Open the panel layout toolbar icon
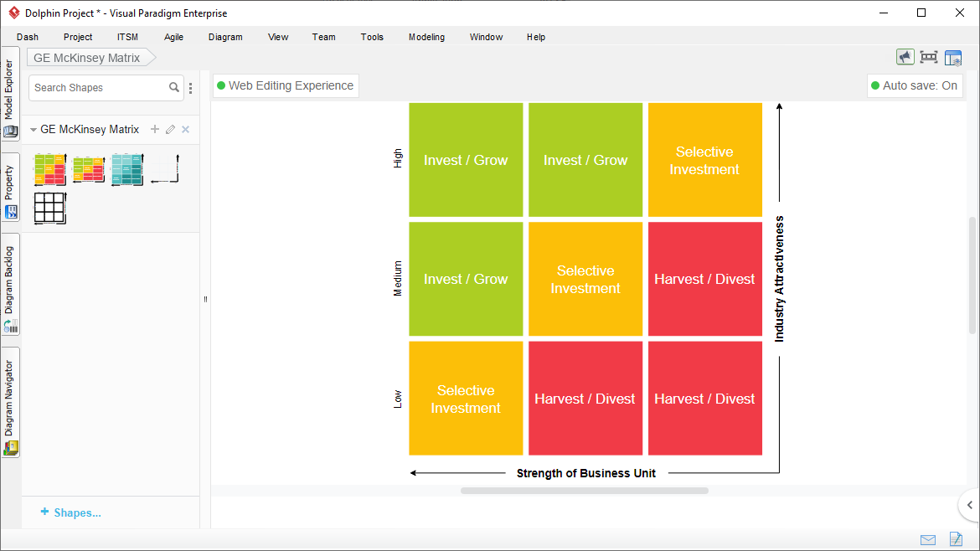The image size is (980, 551). point(953,58)
